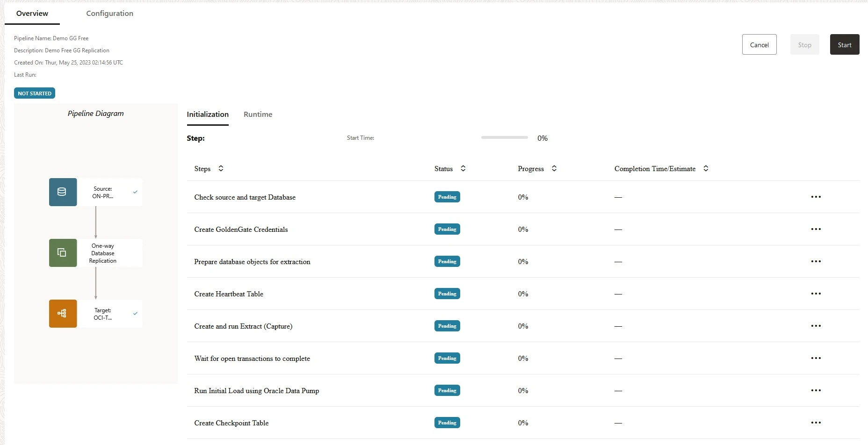Click the Cancel button
This screenshot has width=868, height=445.
point(759,44)
